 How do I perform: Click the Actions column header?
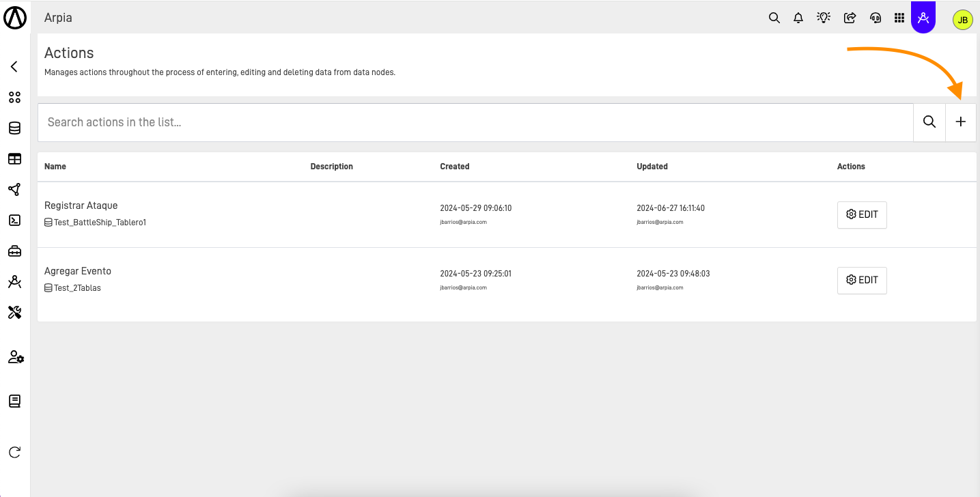click(851, 167)
